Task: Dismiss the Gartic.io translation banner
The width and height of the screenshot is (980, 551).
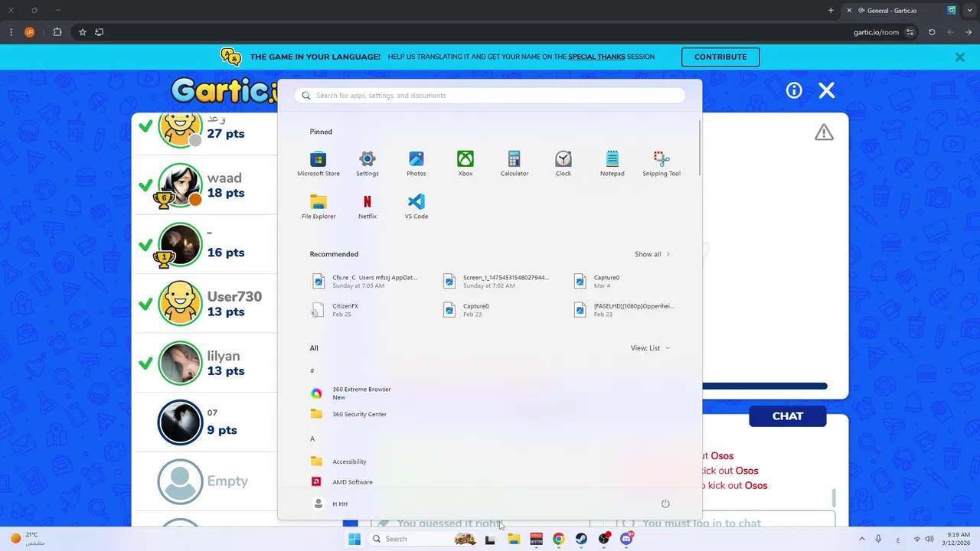Action: 959,57
